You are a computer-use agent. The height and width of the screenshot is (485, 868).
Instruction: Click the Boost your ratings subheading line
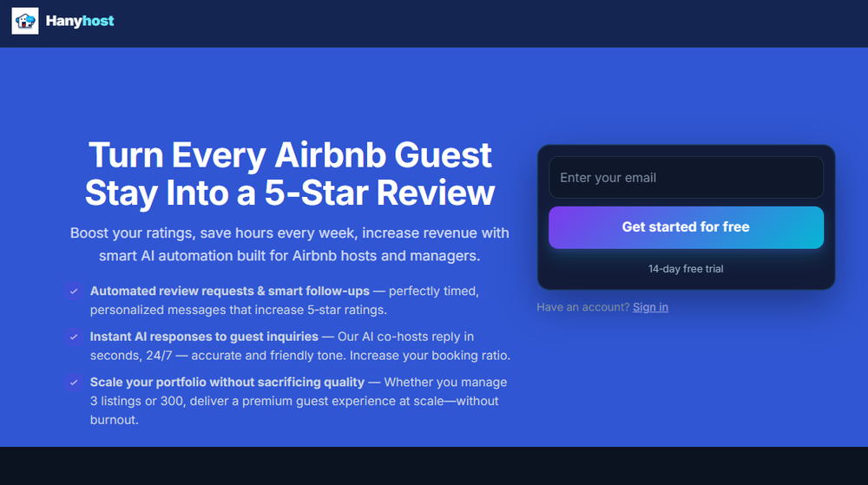(290, 233)
